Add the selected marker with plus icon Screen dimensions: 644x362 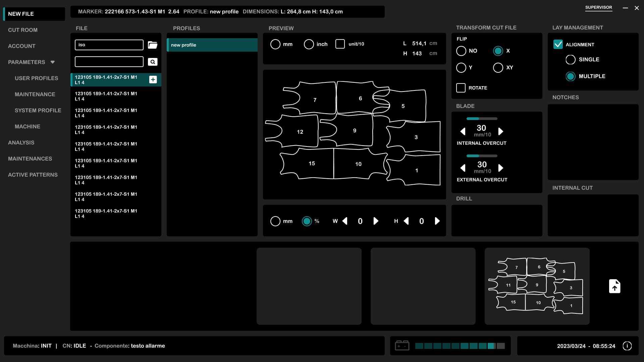pos(153,79)
